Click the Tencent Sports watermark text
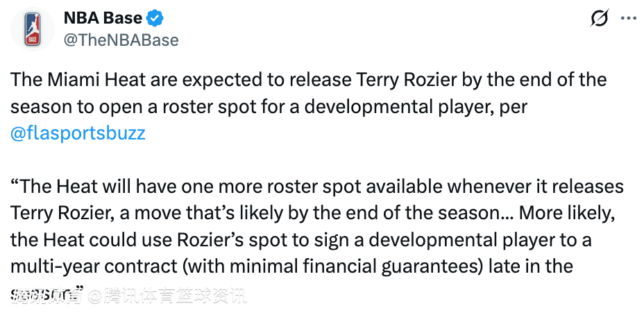This screenshot has height=315, width=644. [x=173, y=297]
